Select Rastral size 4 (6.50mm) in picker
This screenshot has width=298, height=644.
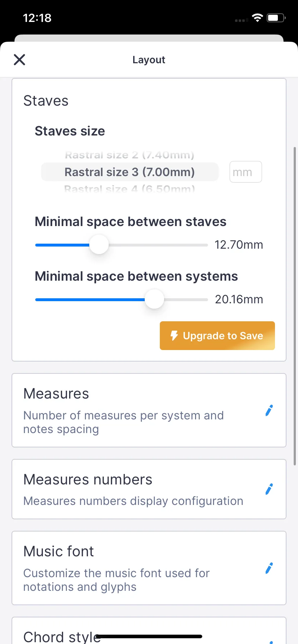click(130, 188)
